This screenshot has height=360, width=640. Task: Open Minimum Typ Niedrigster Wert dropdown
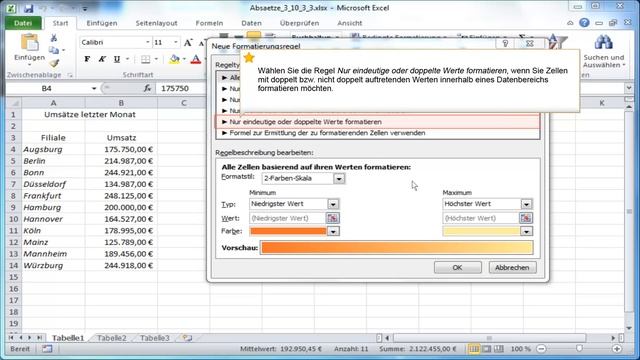coord(333,204)
